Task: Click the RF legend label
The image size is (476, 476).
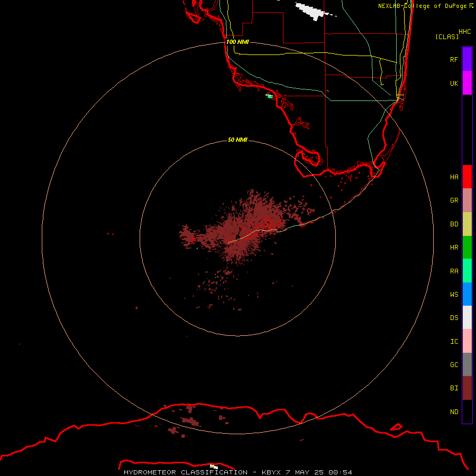Action: pos(454,59)
